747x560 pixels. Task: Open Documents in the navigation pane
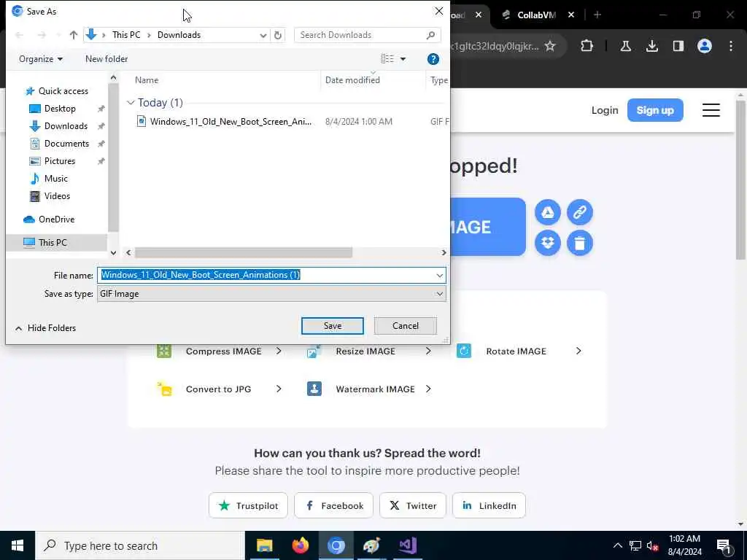click(66, 144)
